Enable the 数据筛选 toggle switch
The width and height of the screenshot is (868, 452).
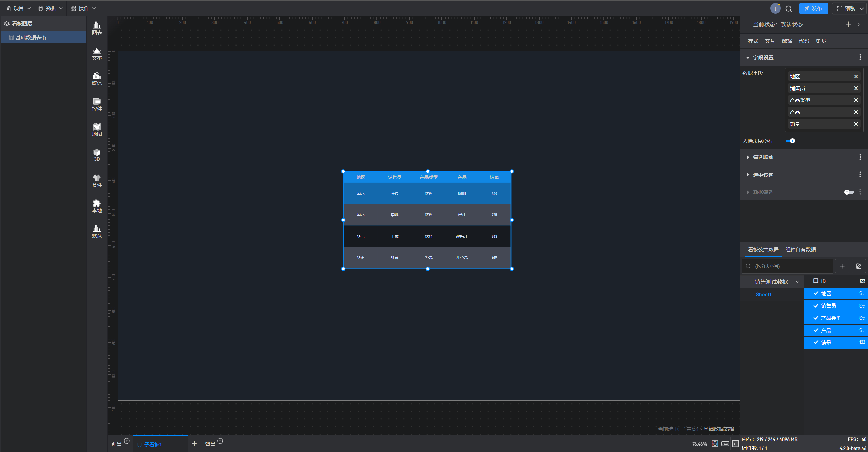tap(849, 192)
